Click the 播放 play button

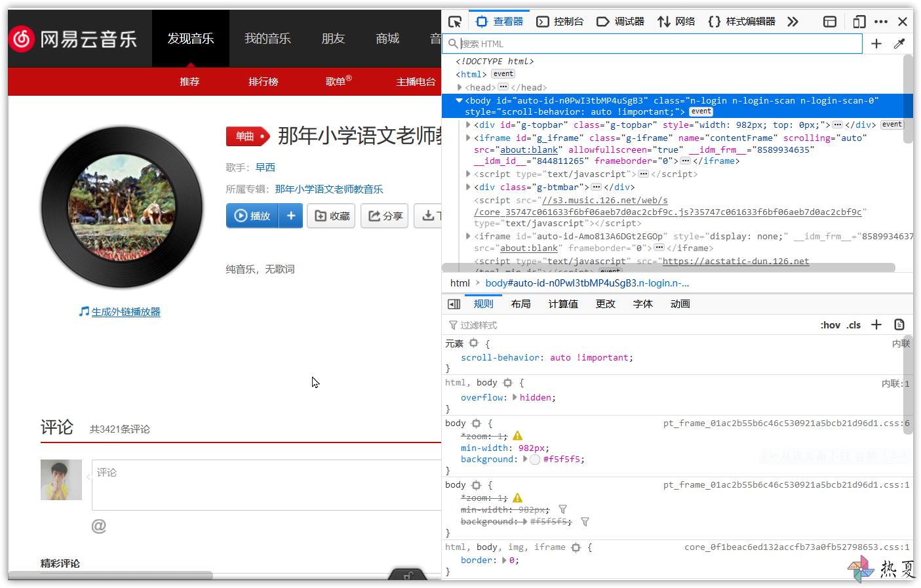coord(252,216)
